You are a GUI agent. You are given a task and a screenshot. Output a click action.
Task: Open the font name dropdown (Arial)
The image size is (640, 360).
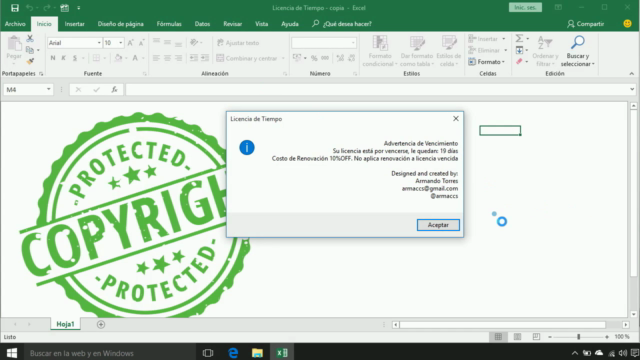[99, 43]
